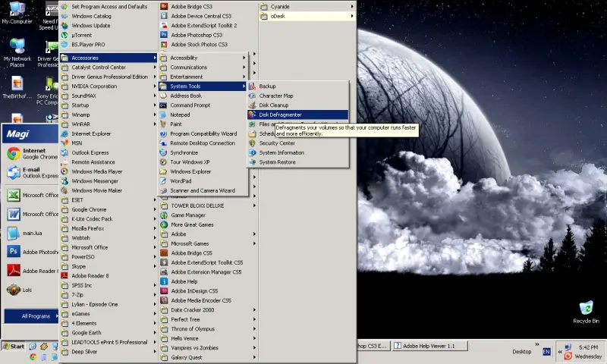The height and width of the screenshot is (364, 607).
Task: Click the µTorrent icon in programs list
Action: point(64,35)
